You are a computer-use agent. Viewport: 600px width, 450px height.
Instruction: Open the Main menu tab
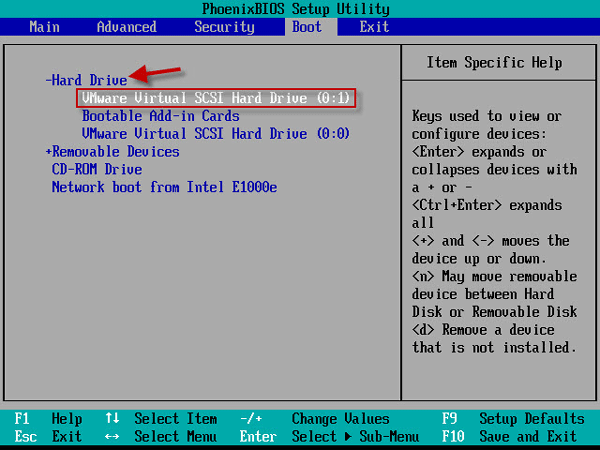[44, 27]
